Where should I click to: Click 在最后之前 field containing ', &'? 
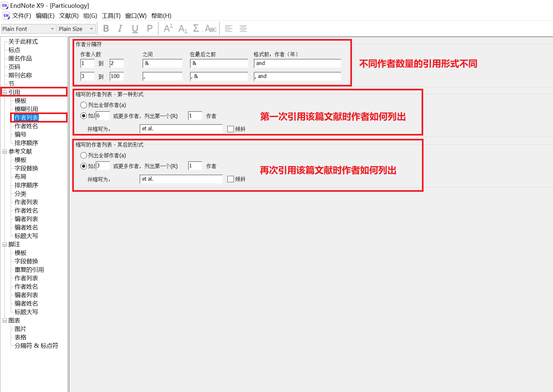[219, 76]
